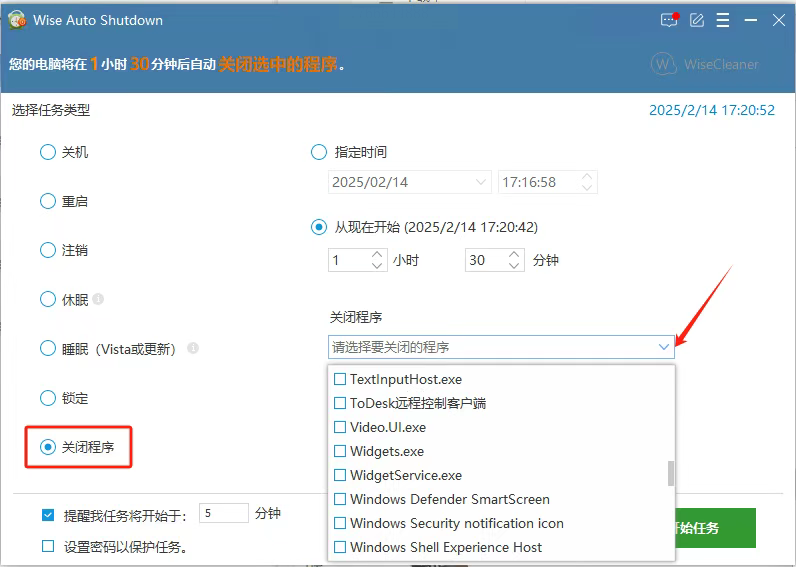This screenshot has width=796, height=567.
Task: Minimize the Wise Auto Shutdown window
Action: click(751, 20)
